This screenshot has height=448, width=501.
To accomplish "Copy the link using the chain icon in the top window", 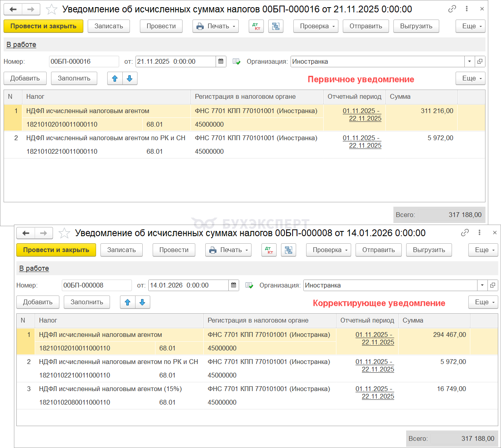I will [452, 9].
